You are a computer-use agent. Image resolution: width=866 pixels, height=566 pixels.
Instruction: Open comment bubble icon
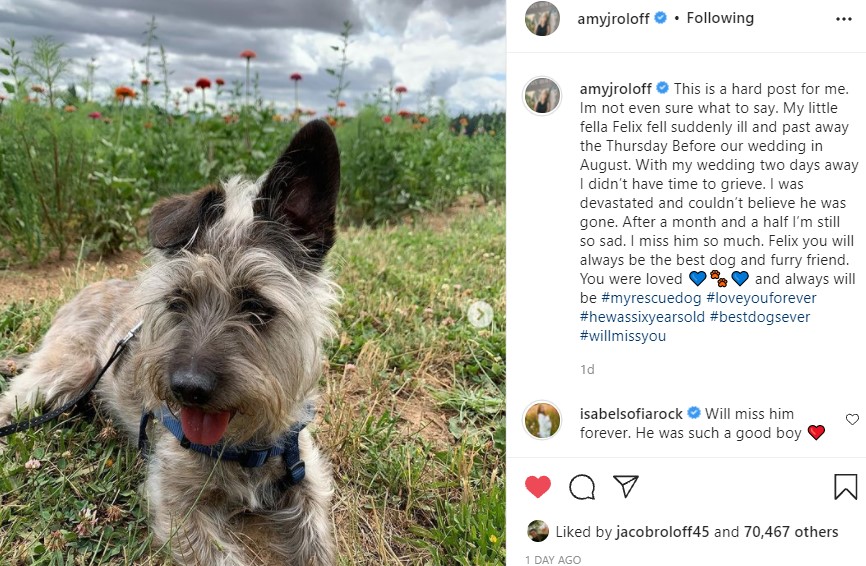coord(582,487)
